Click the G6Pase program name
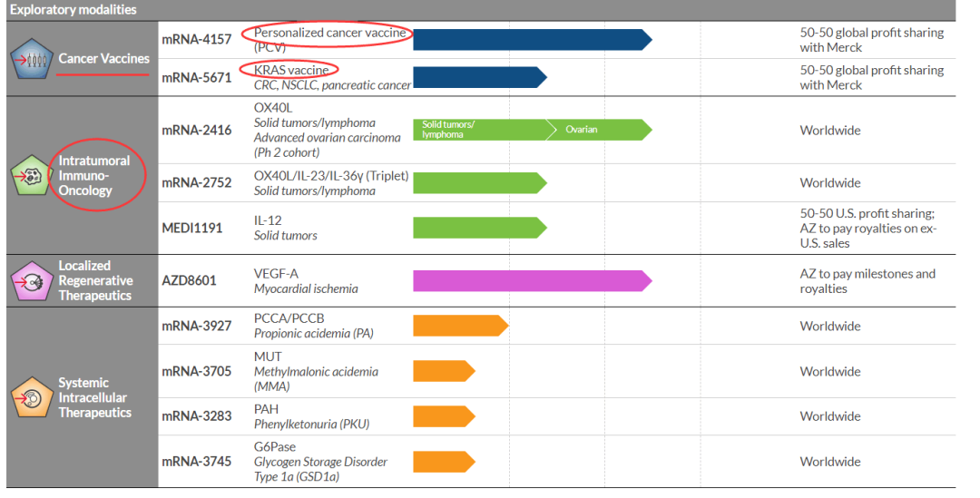980x498 pixels. [x=275, y=447]
